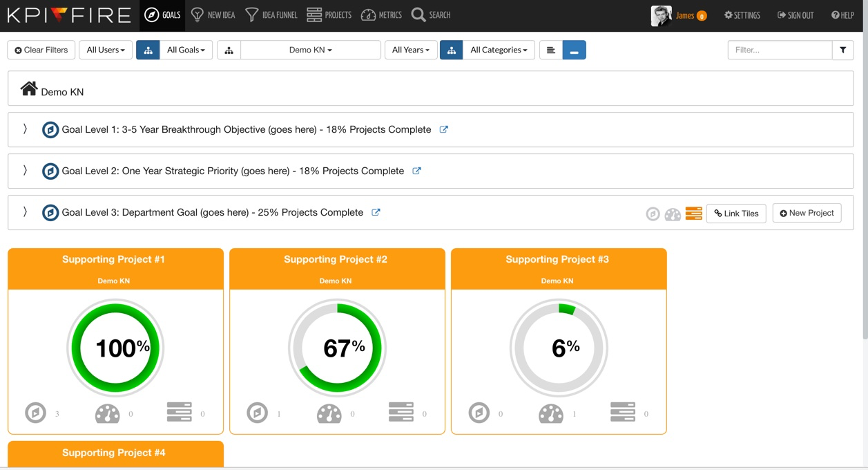Click the funnel filter icon next to Filter box
Image resolution: width=868 pixels, height=470 pixels.
coord(842,50)
